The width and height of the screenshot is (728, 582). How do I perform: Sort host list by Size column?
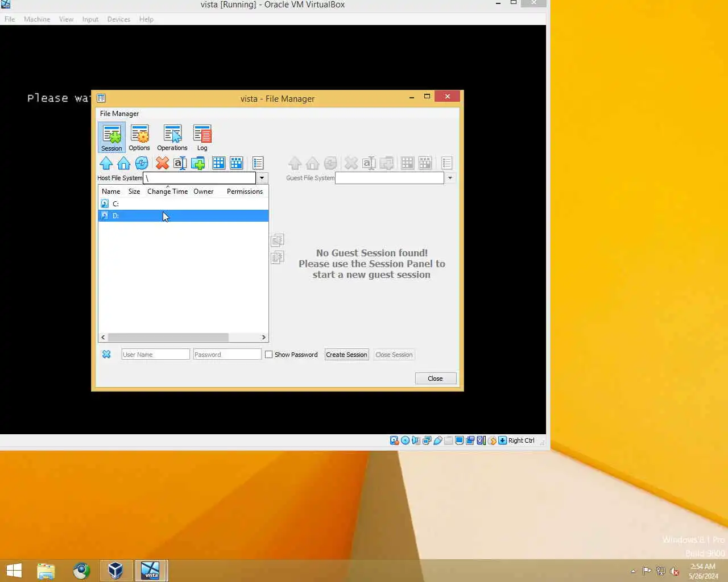134,192
